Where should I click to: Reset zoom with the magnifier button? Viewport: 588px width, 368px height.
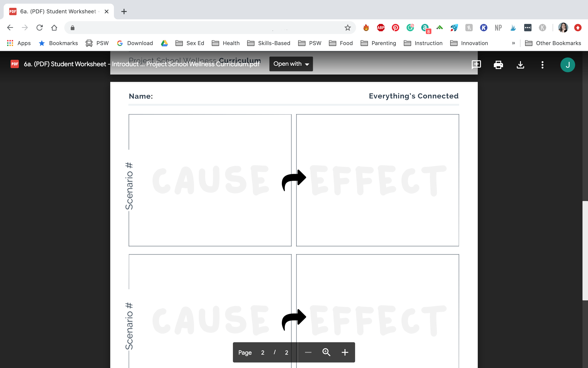click(x=326, y=352)
